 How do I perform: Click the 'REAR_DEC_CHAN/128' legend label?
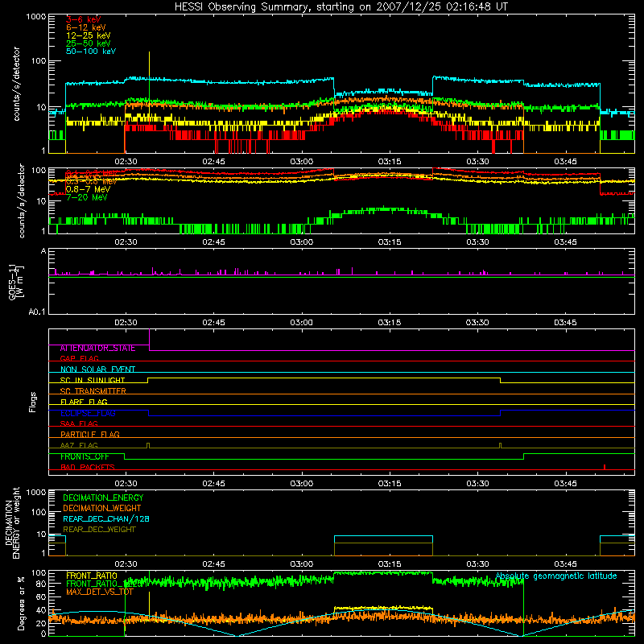[x=106, y=519]
